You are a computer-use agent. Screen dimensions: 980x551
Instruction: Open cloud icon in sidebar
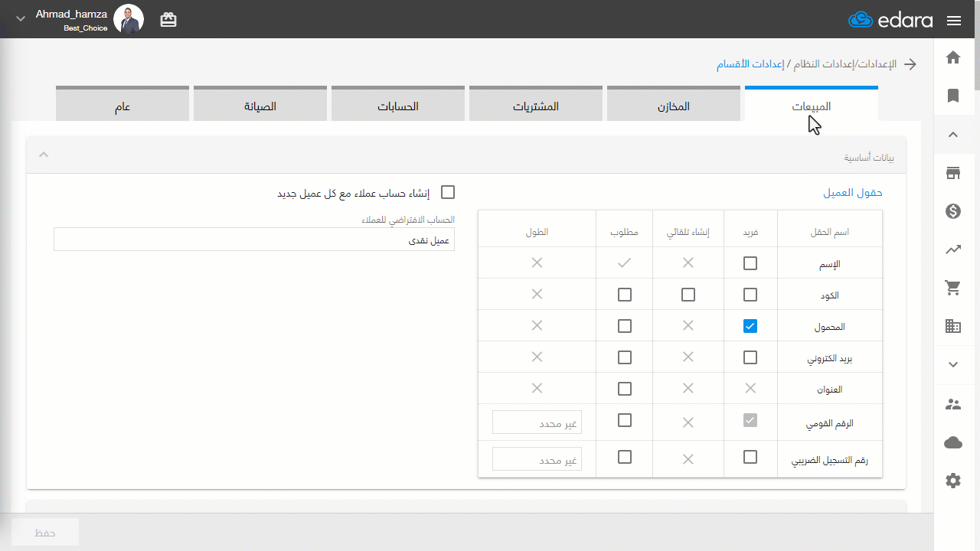[x=953, y=442]
